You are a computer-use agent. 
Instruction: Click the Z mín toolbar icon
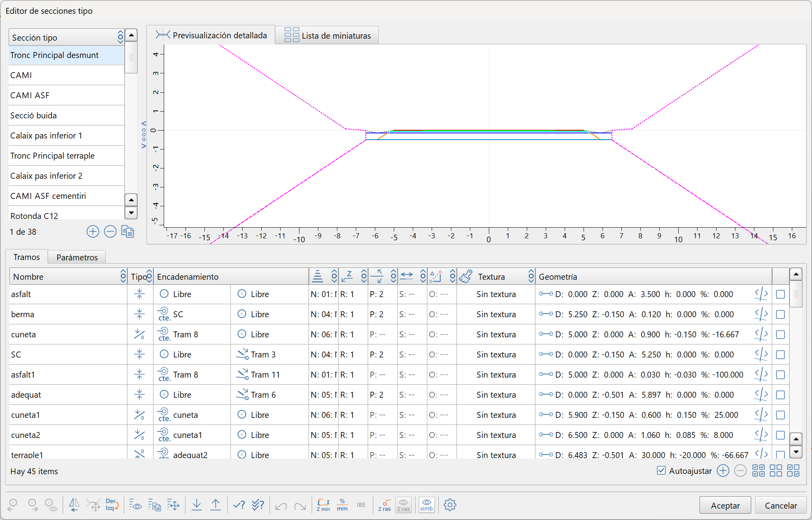tap(323, 505)
